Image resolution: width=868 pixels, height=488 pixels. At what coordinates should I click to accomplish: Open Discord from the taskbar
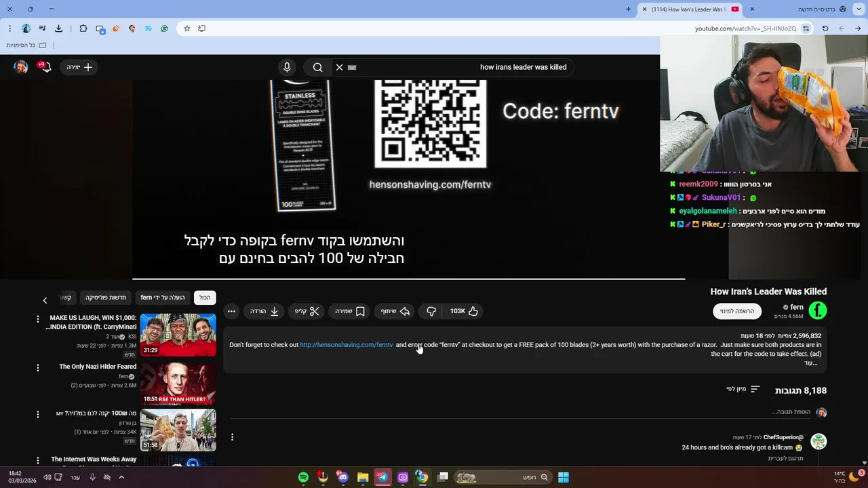tap(342, 477)
